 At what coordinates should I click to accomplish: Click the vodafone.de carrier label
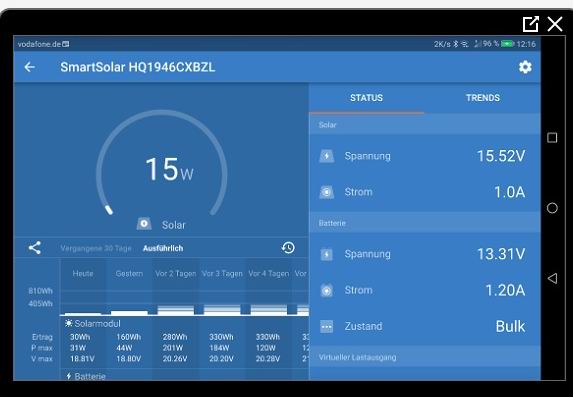point(39,44)
